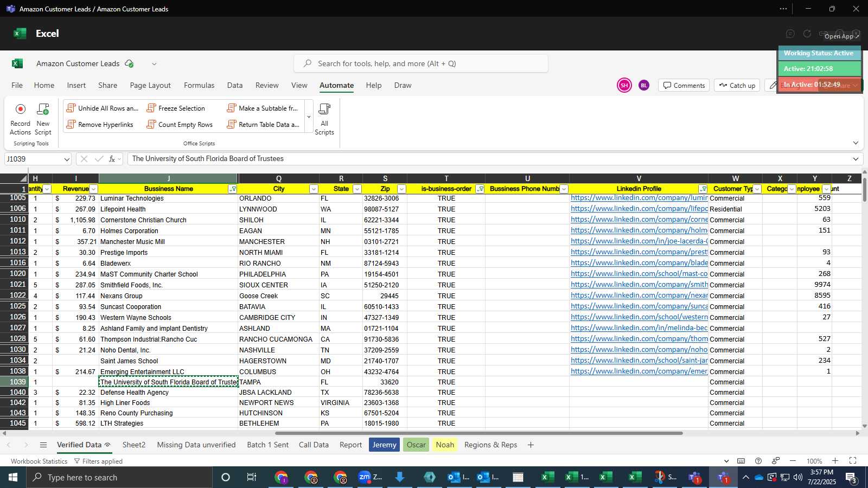
Task: Open the Oscar sheet tab
Action: 416,445
